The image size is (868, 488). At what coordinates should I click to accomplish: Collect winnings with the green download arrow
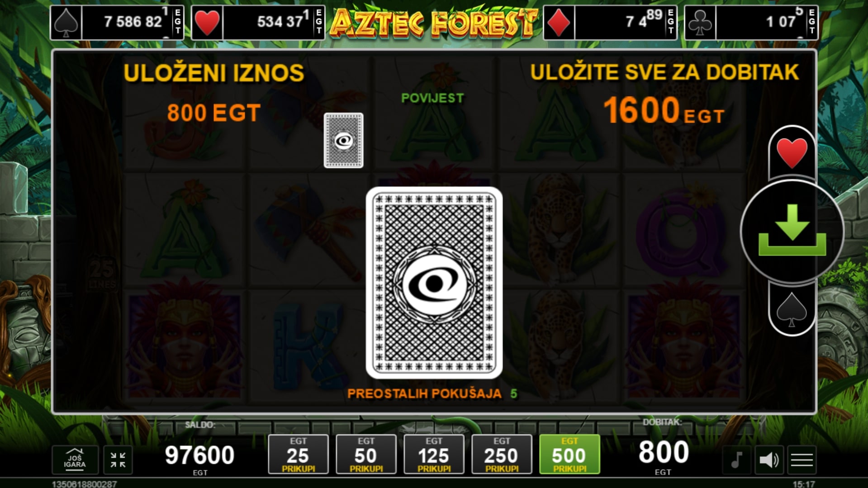pyautogui.click(x=792, y=231)
